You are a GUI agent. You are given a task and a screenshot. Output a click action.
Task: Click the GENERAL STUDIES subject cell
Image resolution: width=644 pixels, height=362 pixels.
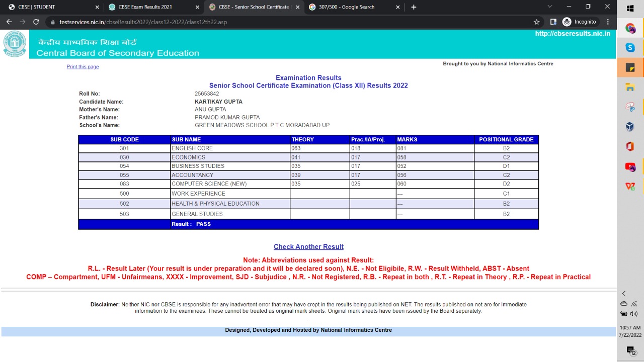[230, 214]
